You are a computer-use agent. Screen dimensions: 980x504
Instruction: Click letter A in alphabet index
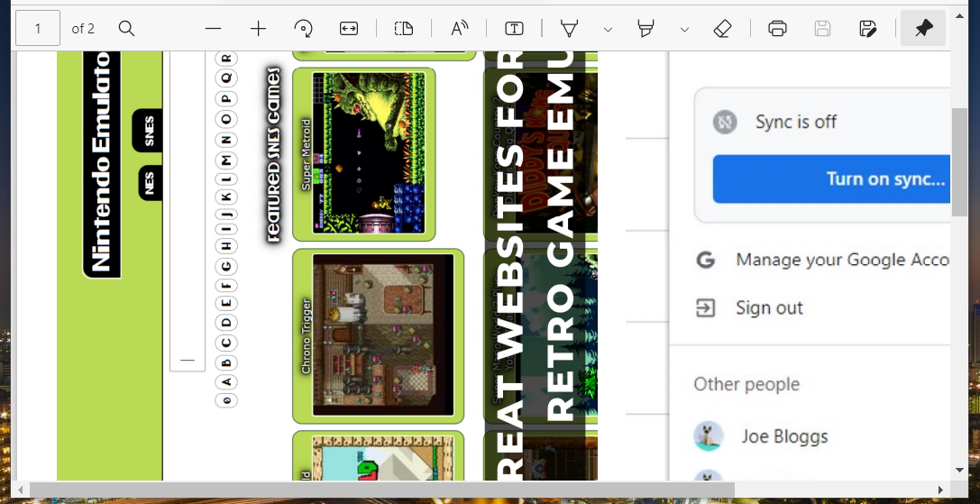226,380
